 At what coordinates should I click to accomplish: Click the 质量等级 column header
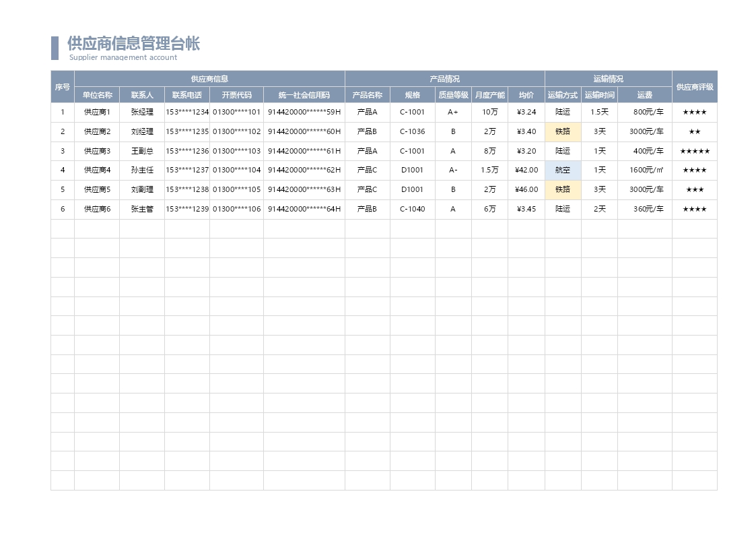coord(453,95)
